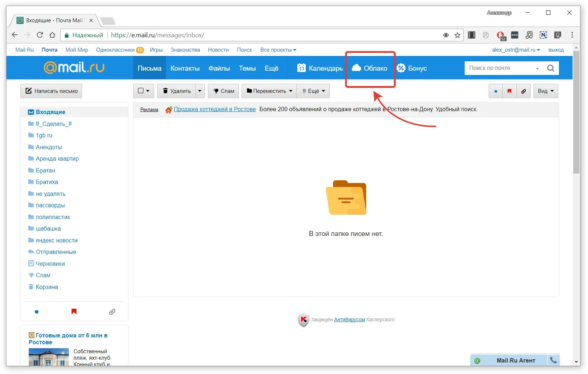Viewport: 588px width, 374px height.
Task: Click the @mail.ru logo
Action: (74, 67)
